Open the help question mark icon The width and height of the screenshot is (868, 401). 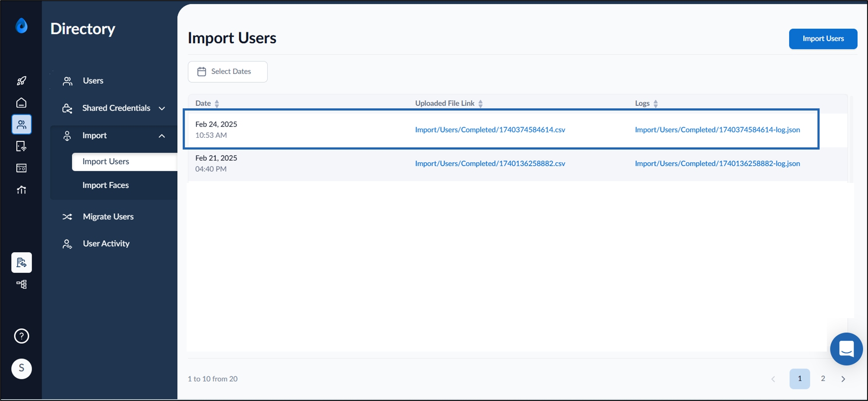21,336
